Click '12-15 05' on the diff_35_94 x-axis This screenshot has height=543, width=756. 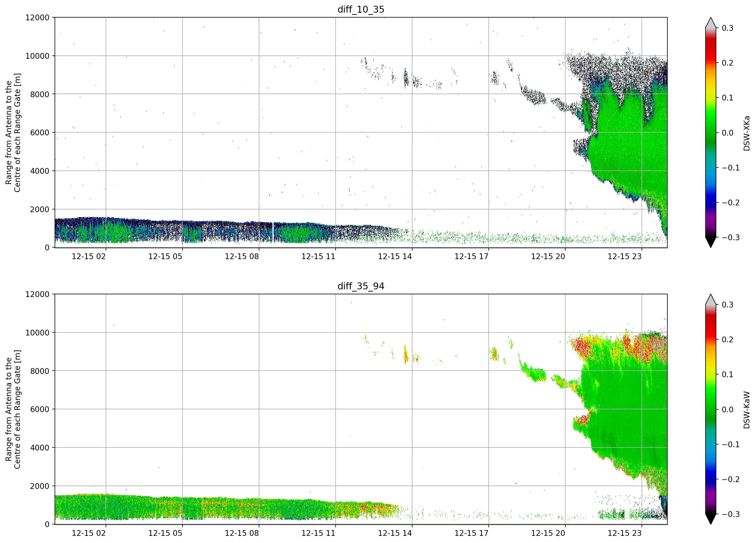pyautogui.click(x=165, y=533)
